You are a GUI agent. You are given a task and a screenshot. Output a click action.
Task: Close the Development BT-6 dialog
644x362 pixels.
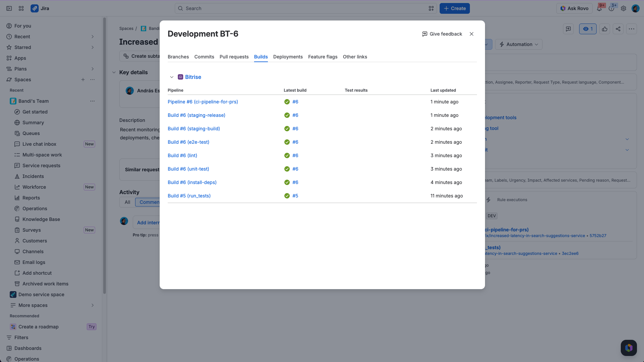tap(472, 34)
